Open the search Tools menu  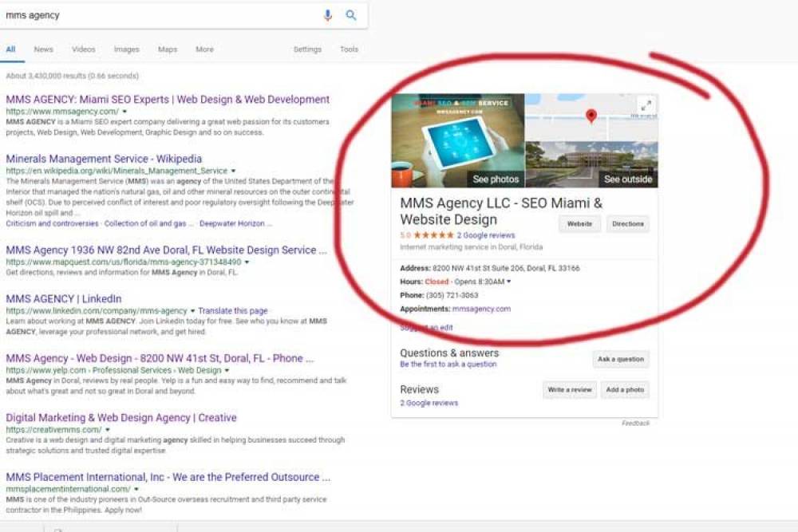350,49
